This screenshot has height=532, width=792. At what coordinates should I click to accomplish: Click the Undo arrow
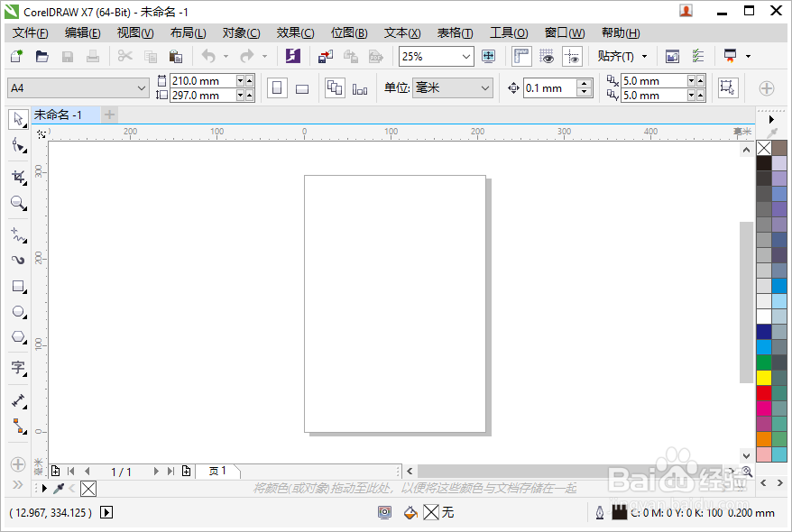pos(208,56)
